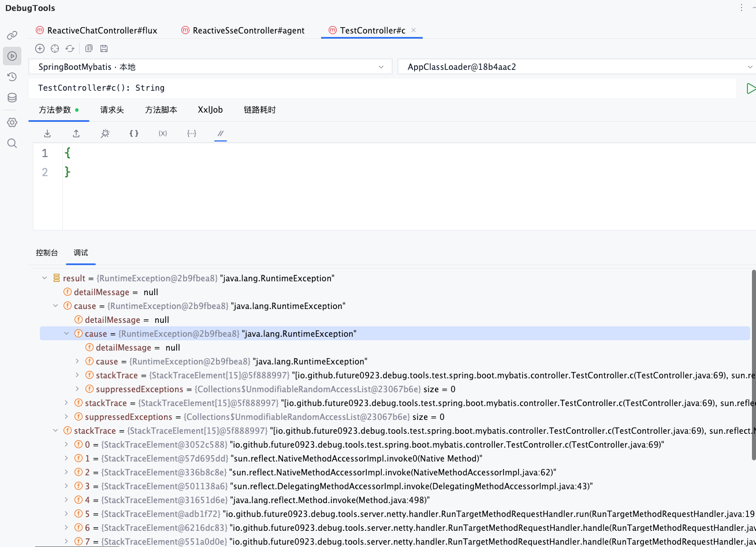Expand stack trace element 3

(66, 486)
